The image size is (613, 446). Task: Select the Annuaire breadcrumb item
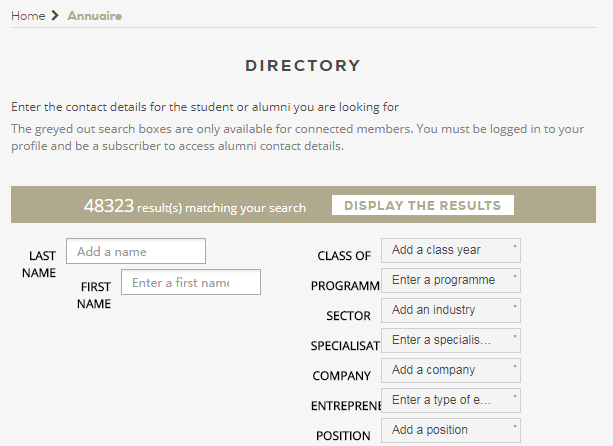tap(95, 16)
